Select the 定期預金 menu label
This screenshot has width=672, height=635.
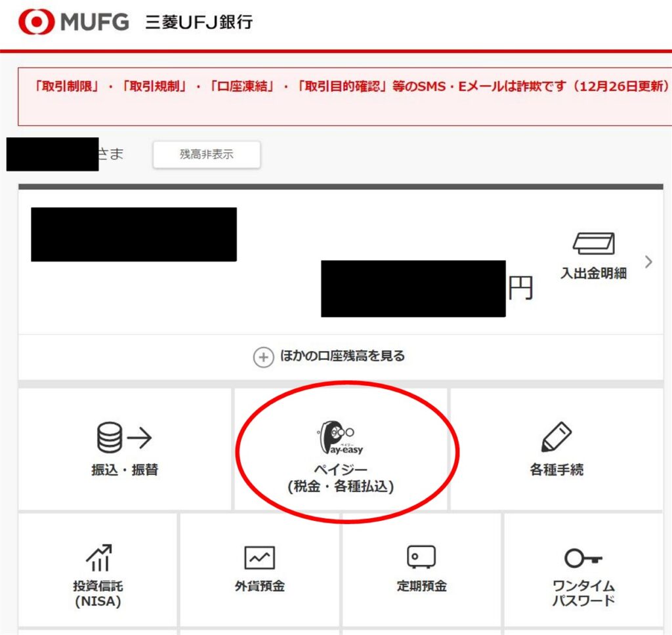coord(422,586)
